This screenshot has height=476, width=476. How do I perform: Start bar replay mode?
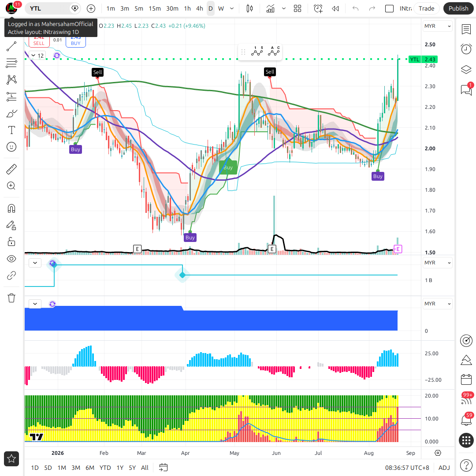point(335,8)
